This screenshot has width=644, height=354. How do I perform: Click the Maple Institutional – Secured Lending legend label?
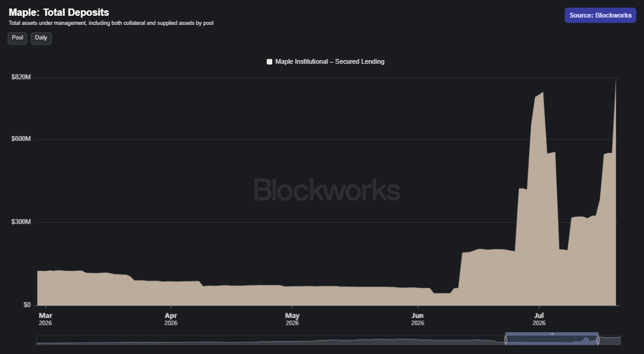click(330, 61)
